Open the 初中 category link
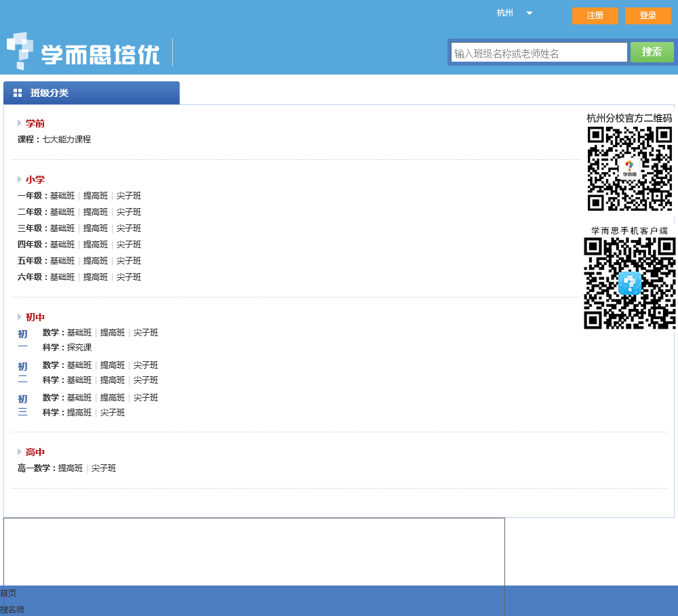The height and width of the screenshot is (616, 678). 35,317
